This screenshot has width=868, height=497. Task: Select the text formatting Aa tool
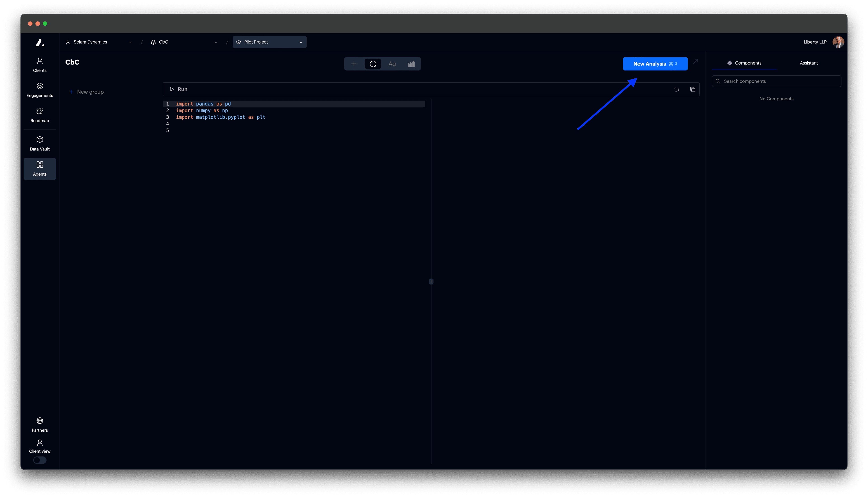(x=392, y=64)
